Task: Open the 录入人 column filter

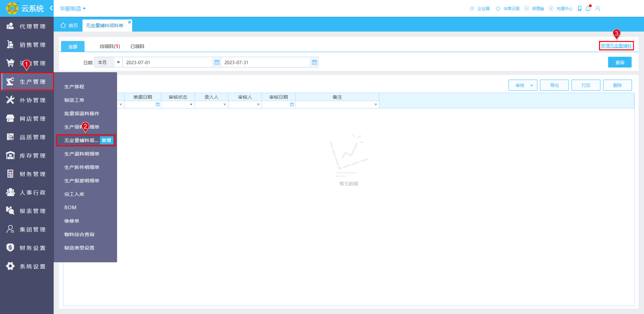Action: coord(225,104)
